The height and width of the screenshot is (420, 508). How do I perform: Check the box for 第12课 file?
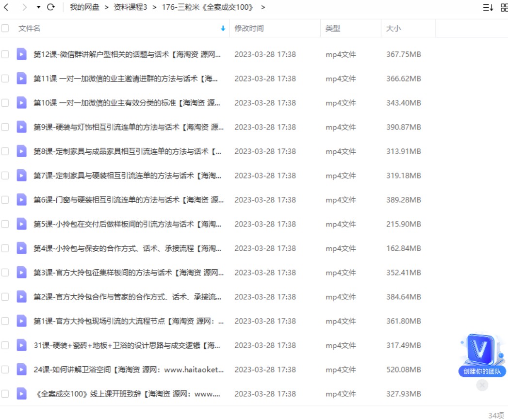pyautogui.click(x=5, y=54)
